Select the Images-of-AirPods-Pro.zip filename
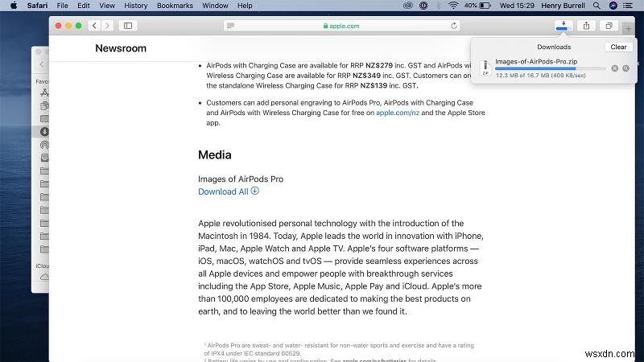This screenshot has height=362, width=644. (536, 61)
